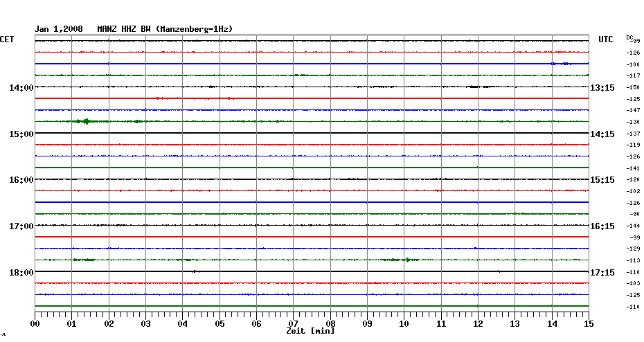The height and width of the screenshot is (342, 644).
Task: Click the 18:00 CET time label
Action: pyautogui.click(x=21, y=273)
